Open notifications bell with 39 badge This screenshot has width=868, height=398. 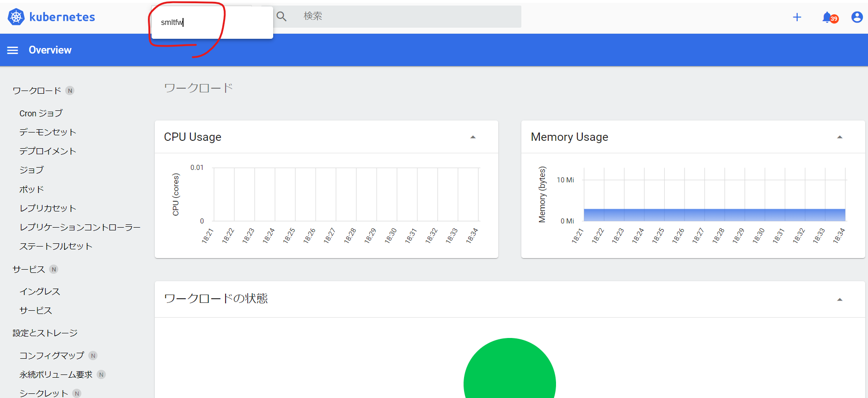tap(828, 18)
